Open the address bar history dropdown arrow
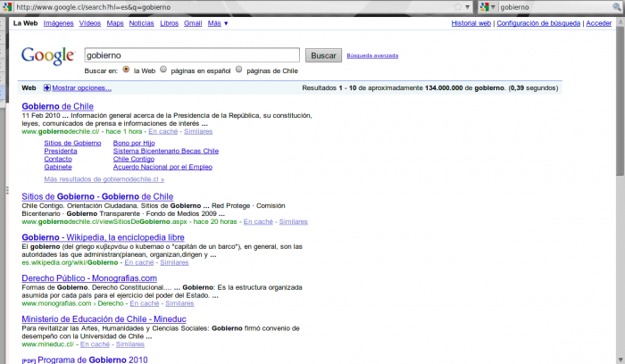 click(468, 7)
